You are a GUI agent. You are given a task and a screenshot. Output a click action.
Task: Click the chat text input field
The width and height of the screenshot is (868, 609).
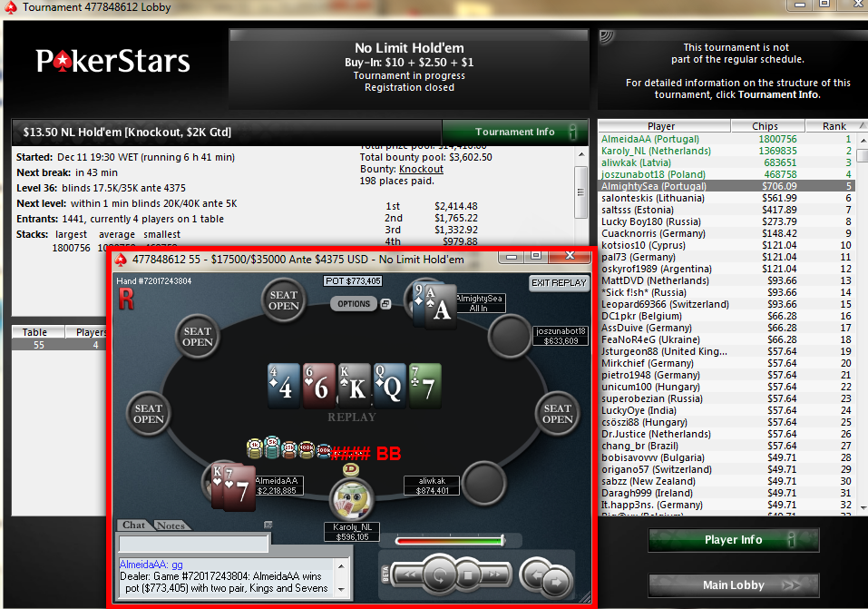coord(194,544)
